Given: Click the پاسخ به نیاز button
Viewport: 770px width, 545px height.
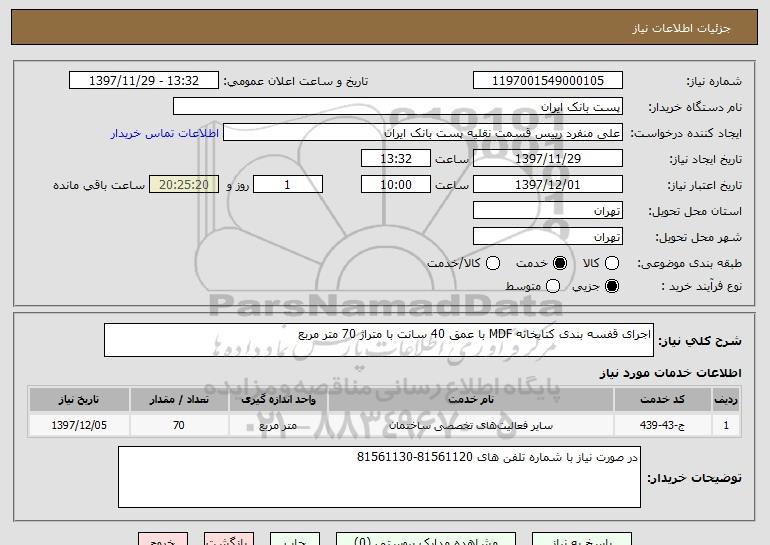Looking at the screenshot, I should click(x=582, y=539).
